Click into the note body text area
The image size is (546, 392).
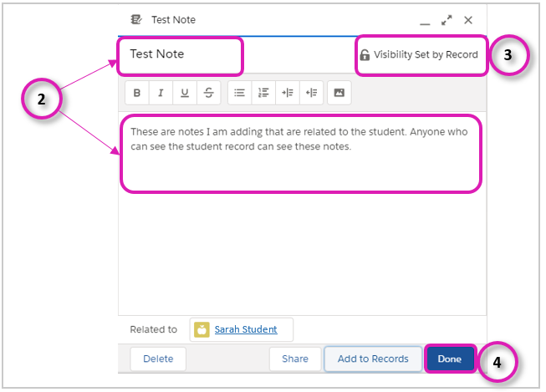coord(302,153)
